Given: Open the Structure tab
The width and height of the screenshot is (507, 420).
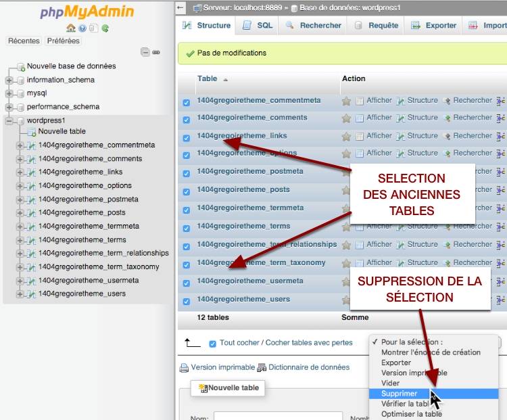Looking at the screenshot, I should (x=206, y=25).
